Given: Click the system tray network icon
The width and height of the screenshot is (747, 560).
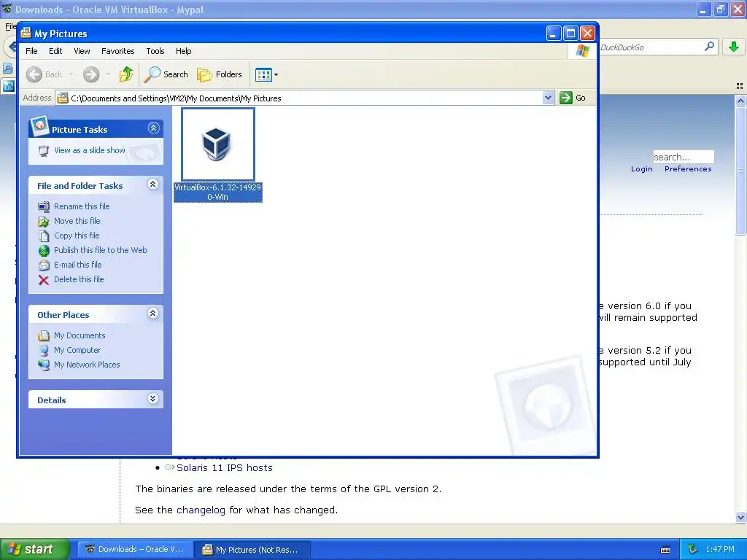Looking at the screenshot, I should click(693, 549).
